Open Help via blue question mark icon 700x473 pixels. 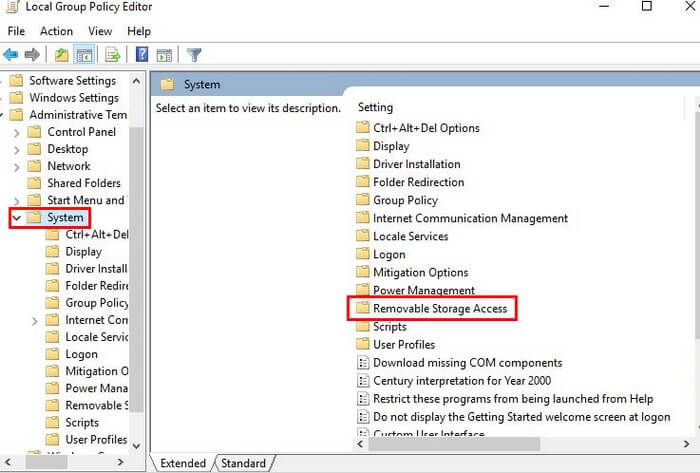[142, 55]
